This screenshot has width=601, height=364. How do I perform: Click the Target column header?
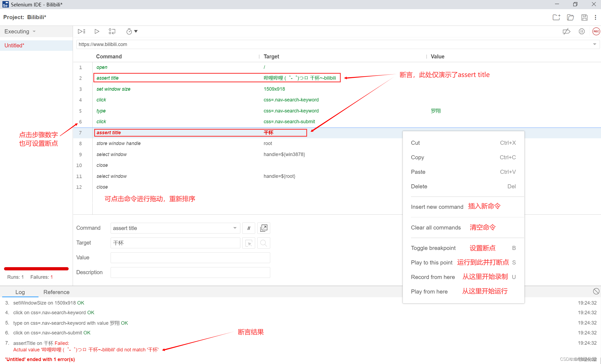click(x=271, y=56)
